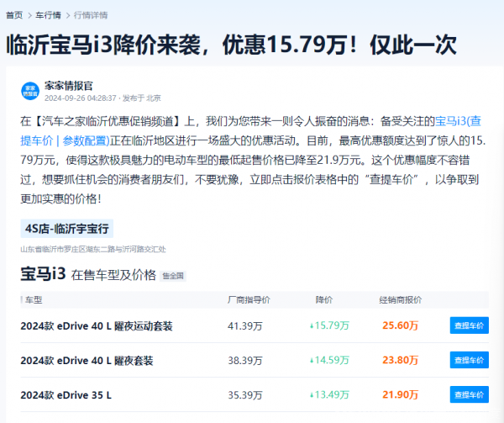Click 查提车价 for eDrive 40 L 曜夜运动套装
Viewport: 504px width, 423px height.
tap(469, 325)
